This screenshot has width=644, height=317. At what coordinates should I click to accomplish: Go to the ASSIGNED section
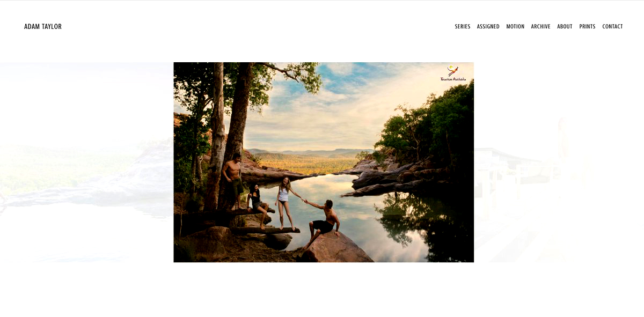488,26
